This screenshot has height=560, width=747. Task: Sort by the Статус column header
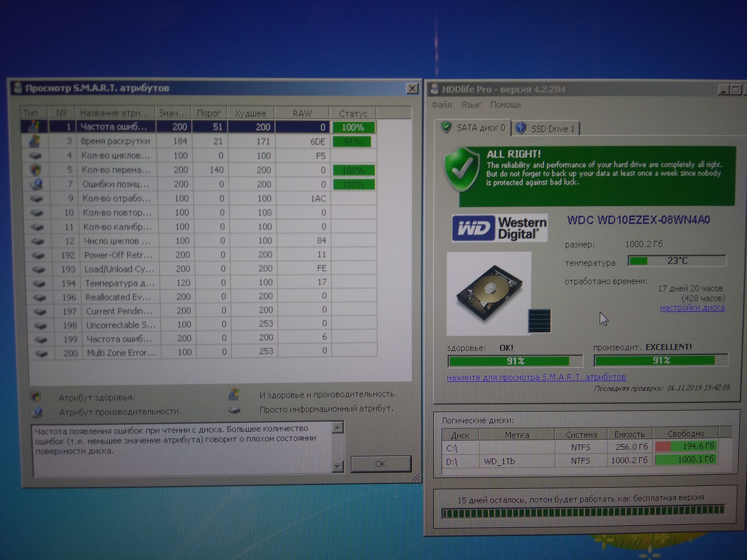point(353,114)
